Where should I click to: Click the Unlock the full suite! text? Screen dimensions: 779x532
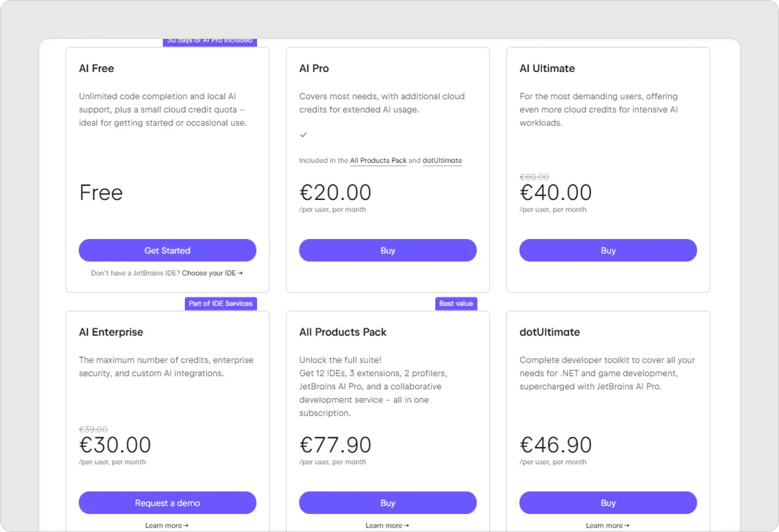pyautogui.click(x=340, y=360)
